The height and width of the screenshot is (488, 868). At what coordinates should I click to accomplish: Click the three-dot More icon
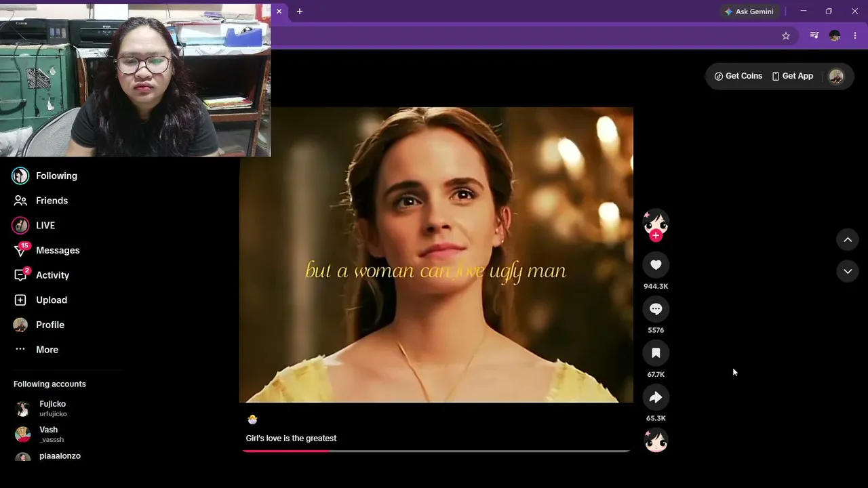pyautogui.click(x=20, y=350)
